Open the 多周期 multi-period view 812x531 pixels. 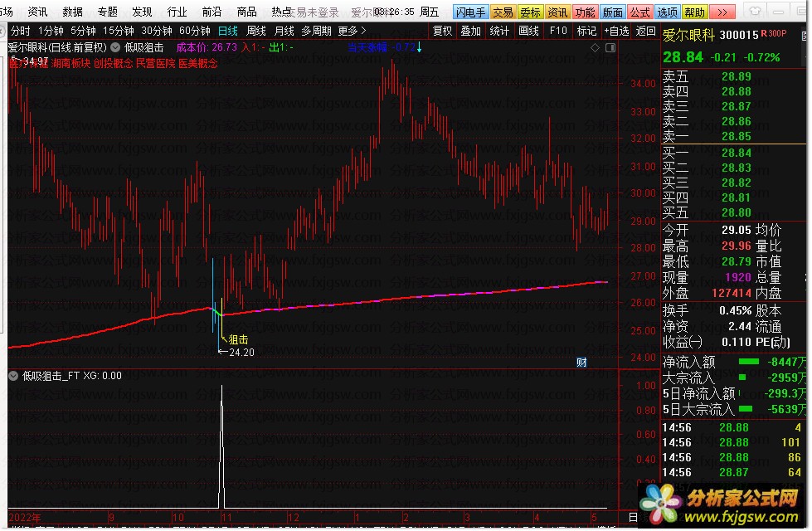pos(316,31)
